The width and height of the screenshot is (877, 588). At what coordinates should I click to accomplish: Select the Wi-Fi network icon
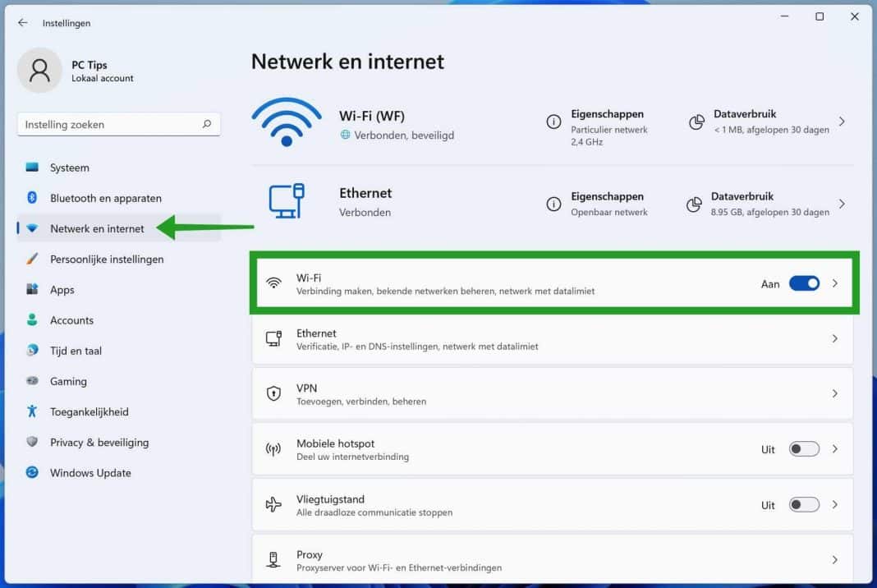(287, 121)
